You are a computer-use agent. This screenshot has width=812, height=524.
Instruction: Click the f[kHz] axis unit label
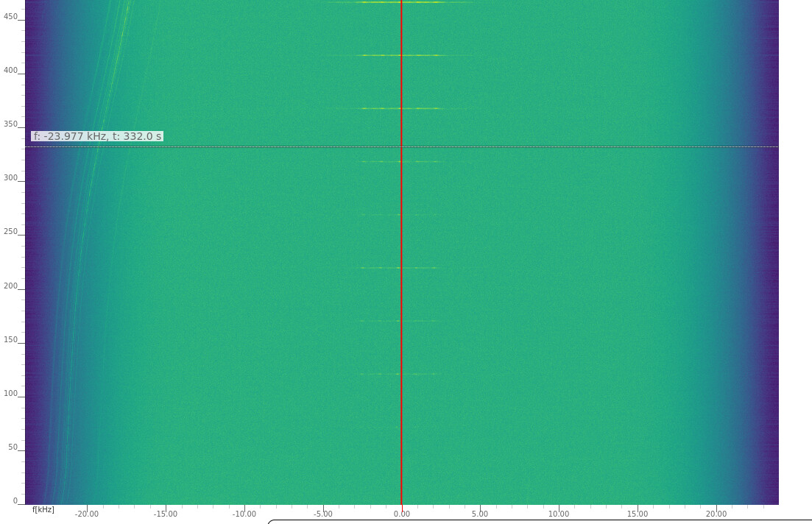[x=43, y=509]
